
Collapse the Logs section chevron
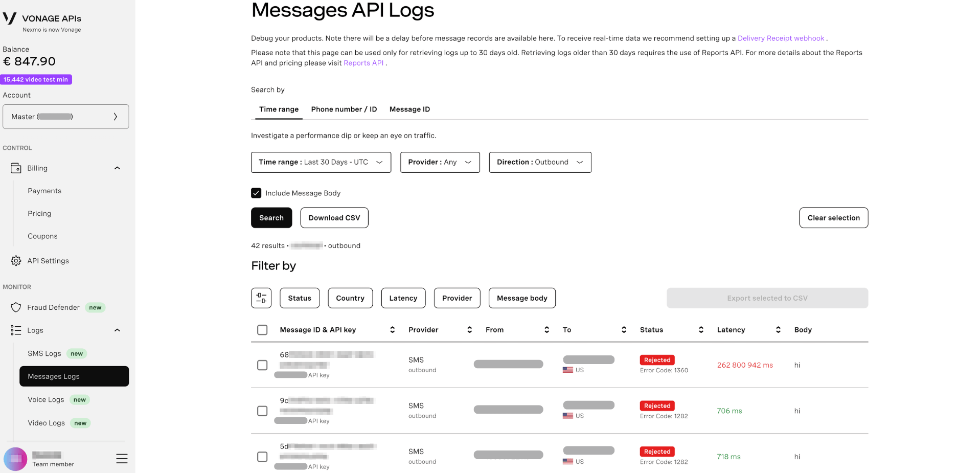click(x=117, y=330)
